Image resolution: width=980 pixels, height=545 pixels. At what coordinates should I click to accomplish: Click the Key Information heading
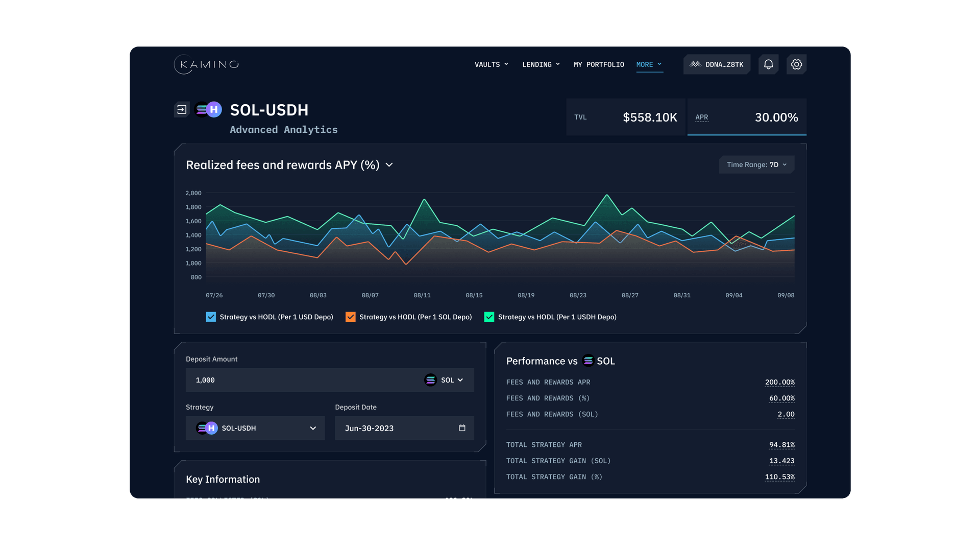(223, 479)
